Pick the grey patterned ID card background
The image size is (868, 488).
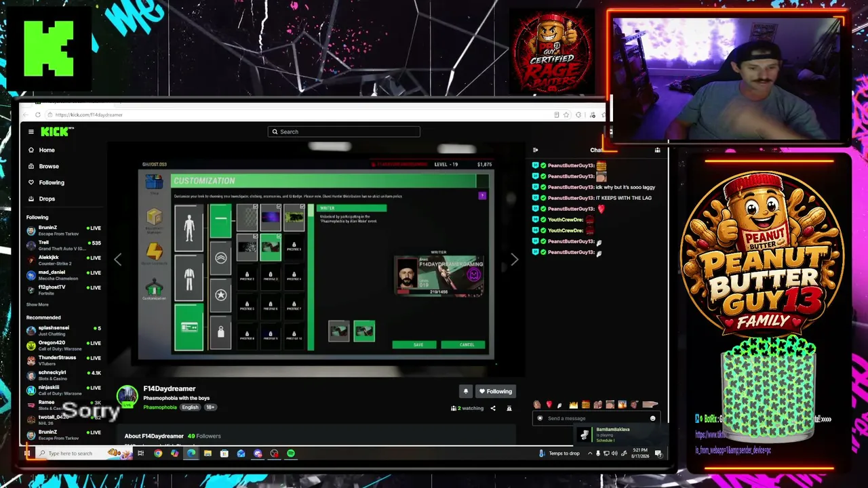[x=247, y=217]
